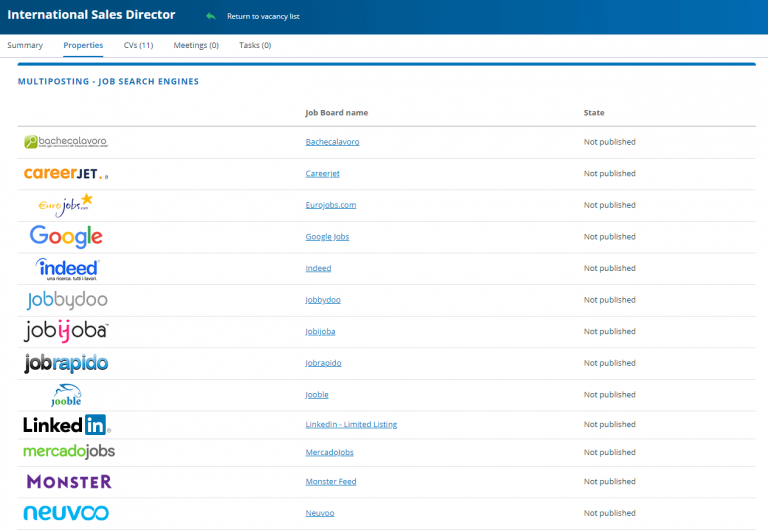Click the Careerjet logo
768x531 pixels.
tap(66, 173)
